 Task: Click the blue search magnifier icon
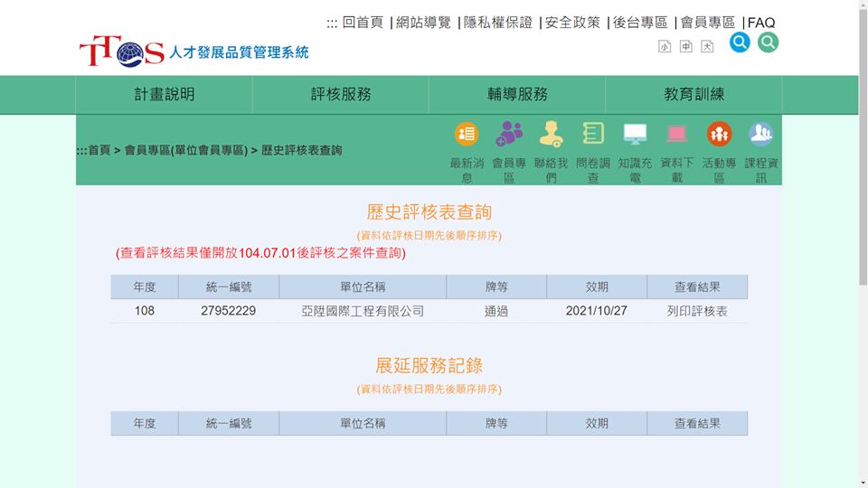[740, 42]
